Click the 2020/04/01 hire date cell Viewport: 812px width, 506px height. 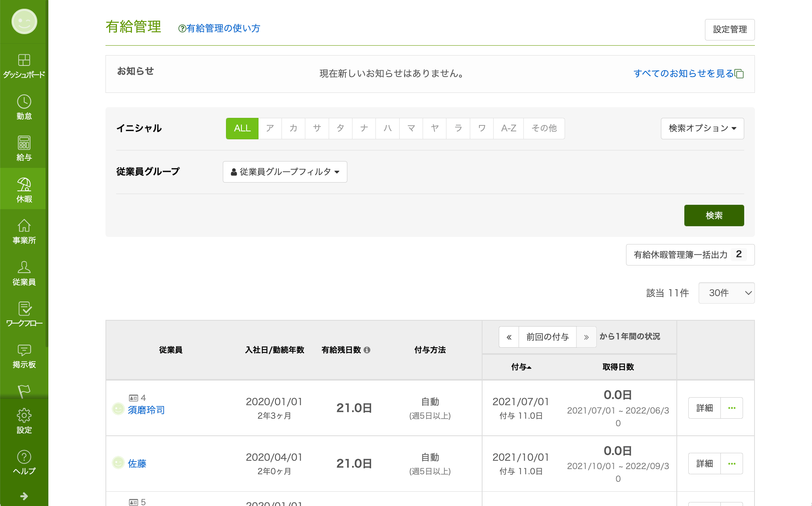pyautogui.click(x=274, y=457)
